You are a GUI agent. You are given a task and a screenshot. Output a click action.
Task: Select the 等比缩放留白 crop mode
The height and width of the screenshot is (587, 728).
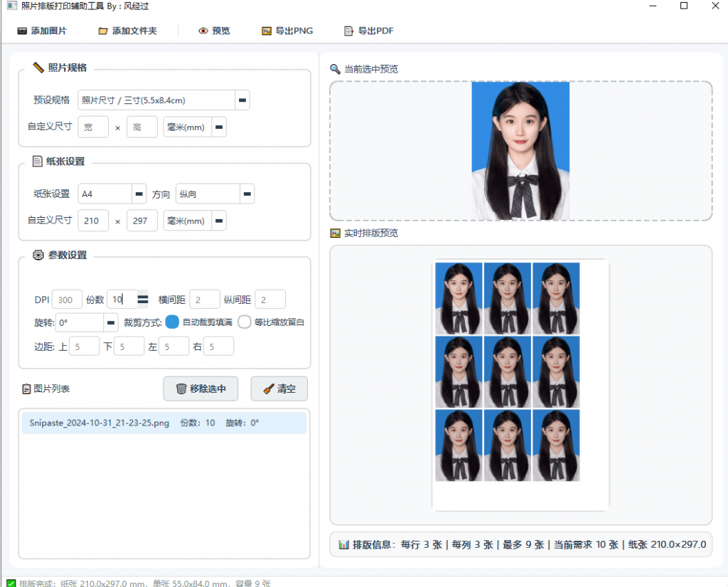245,322
